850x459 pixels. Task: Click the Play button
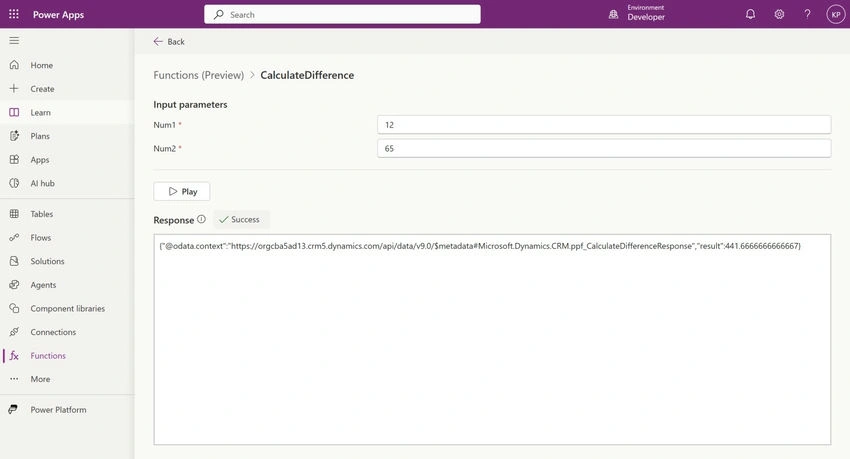point(182,191)
